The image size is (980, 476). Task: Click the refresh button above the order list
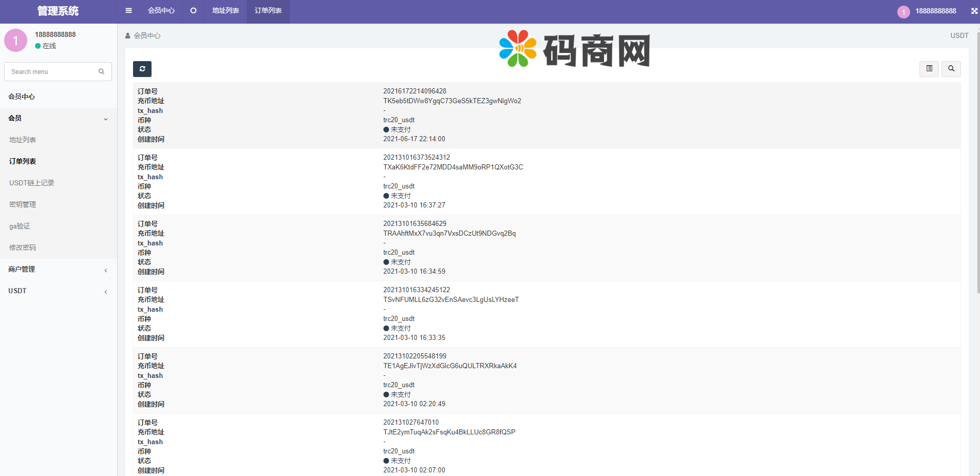[142, 69]
